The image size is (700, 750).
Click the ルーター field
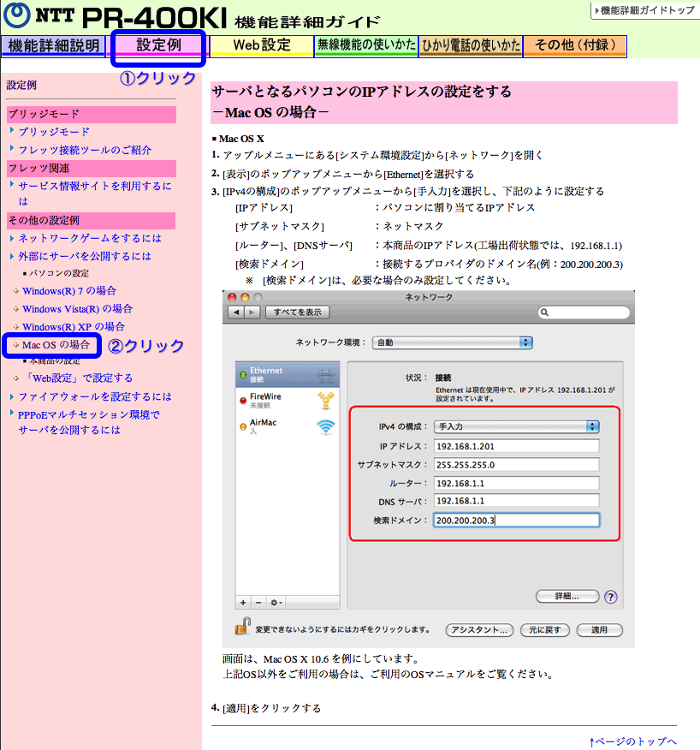pos(516,483)
